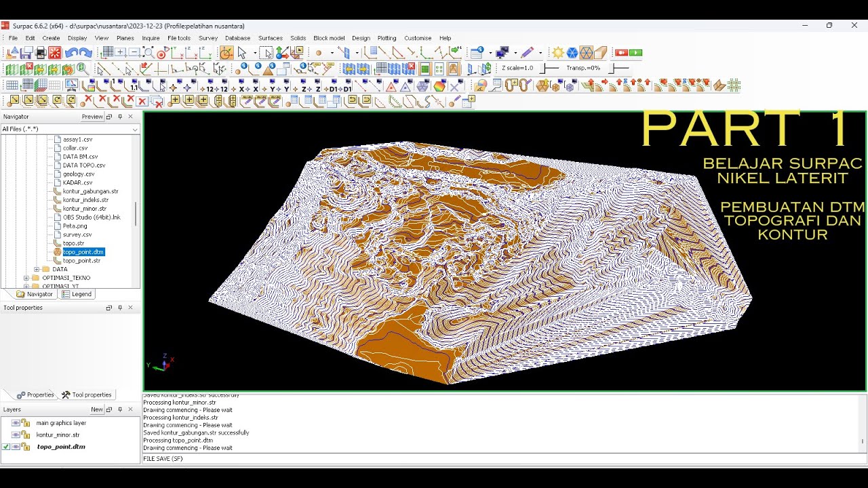This screenshot has width=868, height=488.
Task: Click the red Reset graphics icon
Action: 55,52
